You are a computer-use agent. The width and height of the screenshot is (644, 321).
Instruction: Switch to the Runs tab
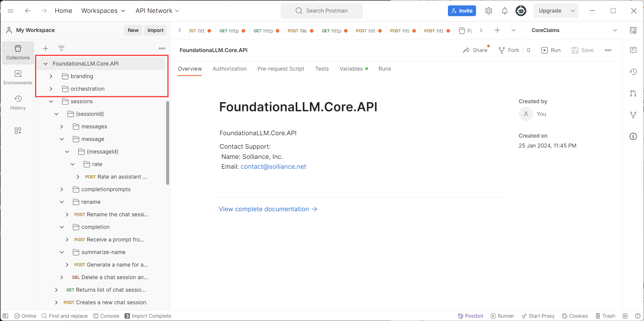point(385,69)
